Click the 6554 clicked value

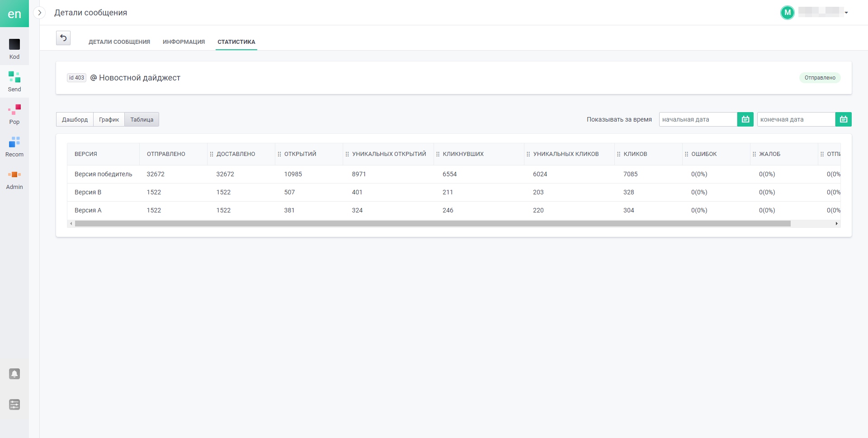(450, 174)
